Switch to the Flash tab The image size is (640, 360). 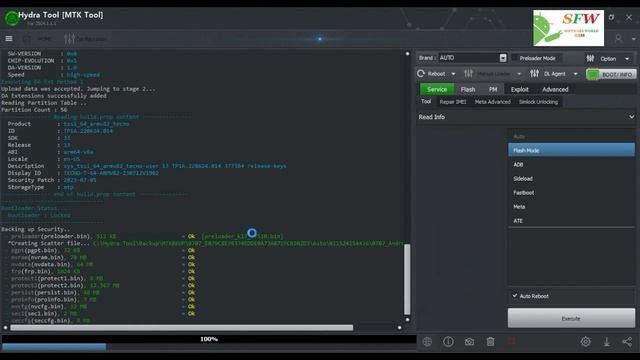468,89
